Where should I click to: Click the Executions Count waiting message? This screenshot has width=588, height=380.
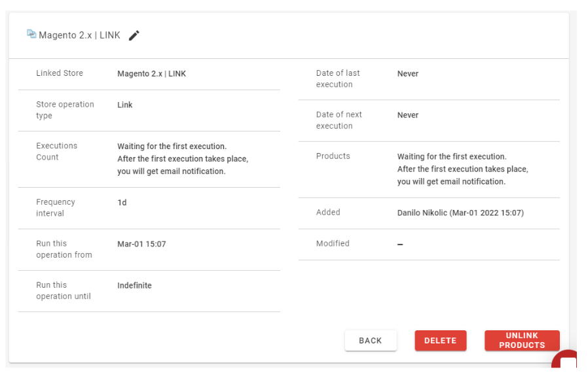(x=183, y=159)
